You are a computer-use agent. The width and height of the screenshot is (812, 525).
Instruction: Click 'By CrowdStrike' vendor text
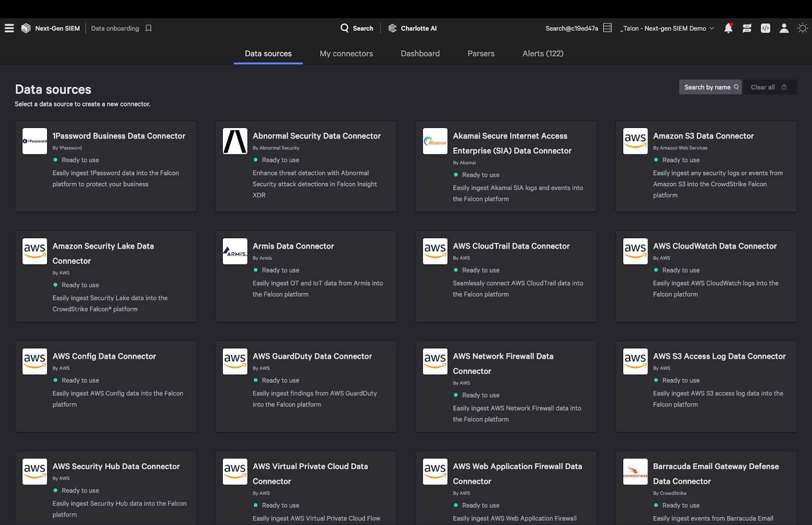coord(670,494)
